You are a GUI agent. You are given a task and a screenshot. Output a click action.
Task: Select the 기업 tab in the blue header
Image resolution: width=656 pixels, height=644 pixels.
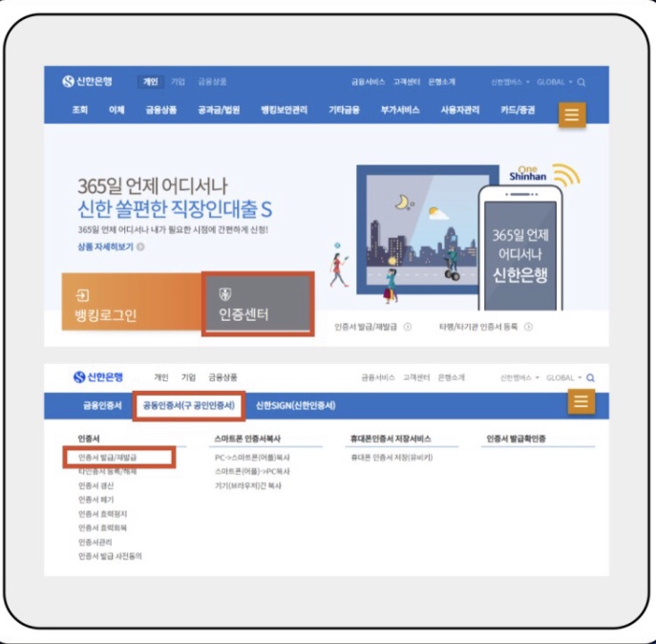(178, 81)
